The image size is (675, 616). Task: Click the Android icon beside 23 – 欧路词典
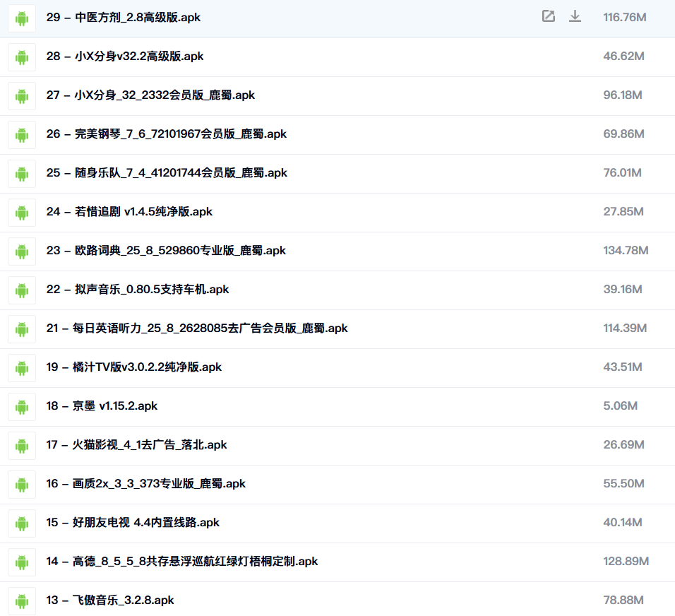[21, 251]
